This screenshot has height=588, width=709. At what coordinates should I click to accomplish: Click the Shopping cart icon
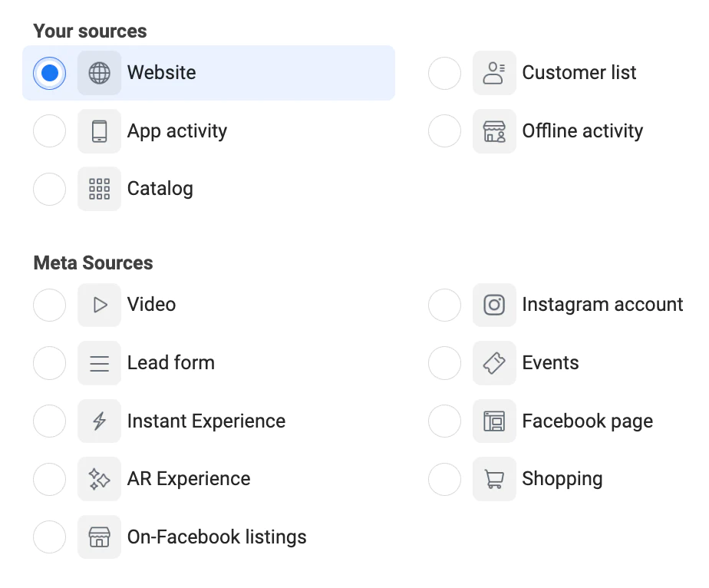tap(494, 479)
